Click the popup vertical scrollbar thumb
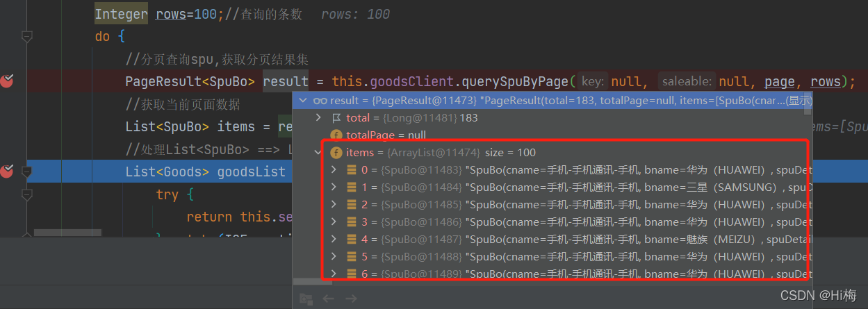 pos(808,104)
